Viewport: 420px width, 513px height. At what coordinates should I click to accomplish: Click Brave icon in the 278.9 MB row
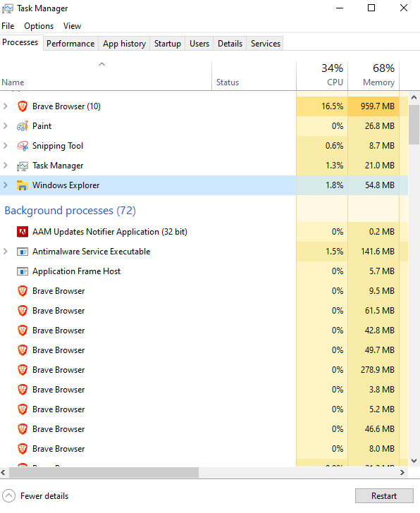click(23, 370)
